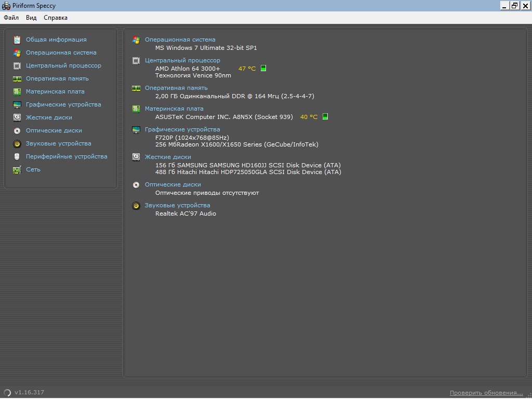Viewport: 532px width, 399px height.
Task: Click the CPU icon in summary panel
Action: point(136,61)
